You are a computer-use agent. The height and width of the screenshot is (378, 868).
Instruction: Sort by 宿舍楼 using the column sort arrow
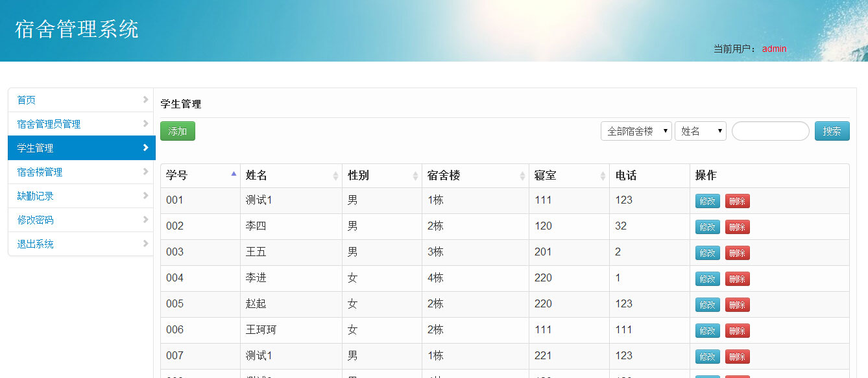[x=522, y=175]
